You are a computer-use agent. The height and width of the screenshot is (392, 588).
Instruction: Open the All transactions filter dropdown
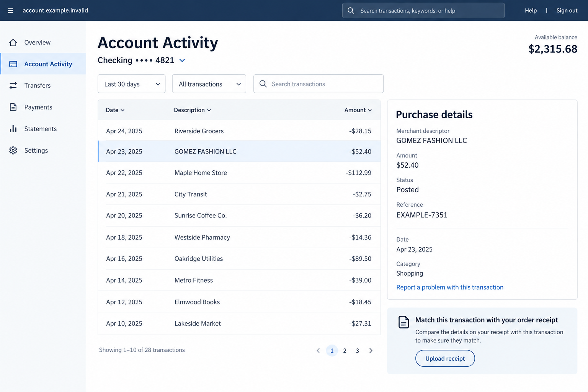click(x=209, y=84)
